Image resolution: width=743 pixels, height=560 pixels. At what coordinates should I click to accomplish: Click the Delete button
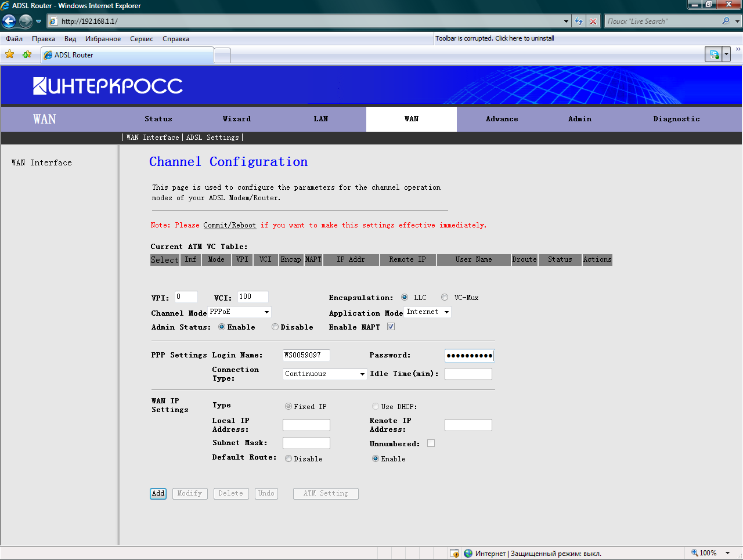pos(231,494)
